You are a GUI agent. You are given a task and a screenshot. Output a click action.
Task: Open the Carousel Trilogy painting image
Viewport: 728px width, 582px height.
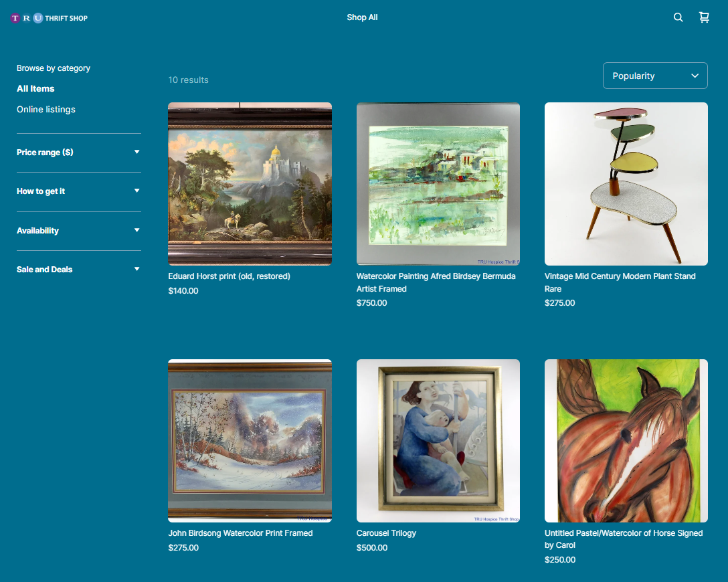pos(438,440)
